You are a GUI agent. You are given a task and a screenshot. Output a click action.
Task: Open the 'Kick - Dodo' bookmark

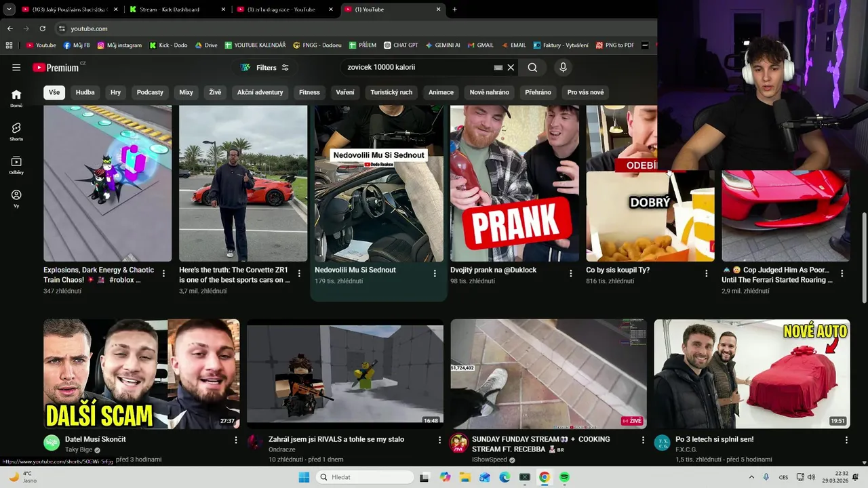(x=168, y=45)
